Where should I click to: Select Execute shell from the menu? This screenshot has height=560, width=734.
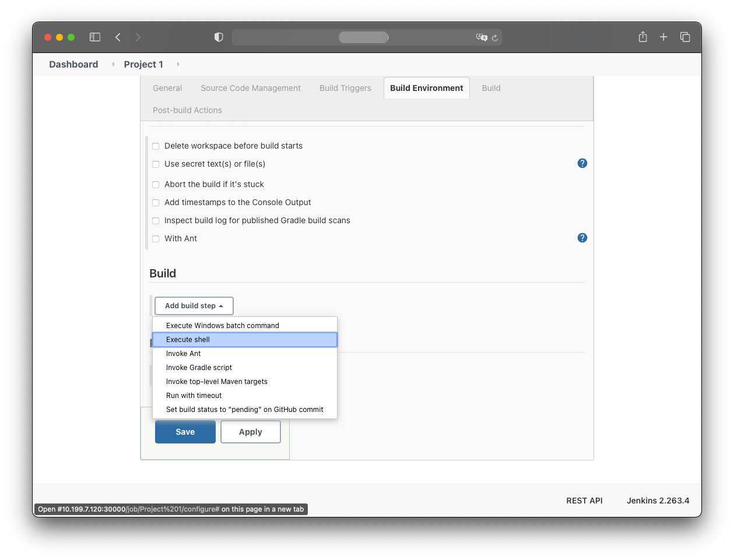[245, 340]
